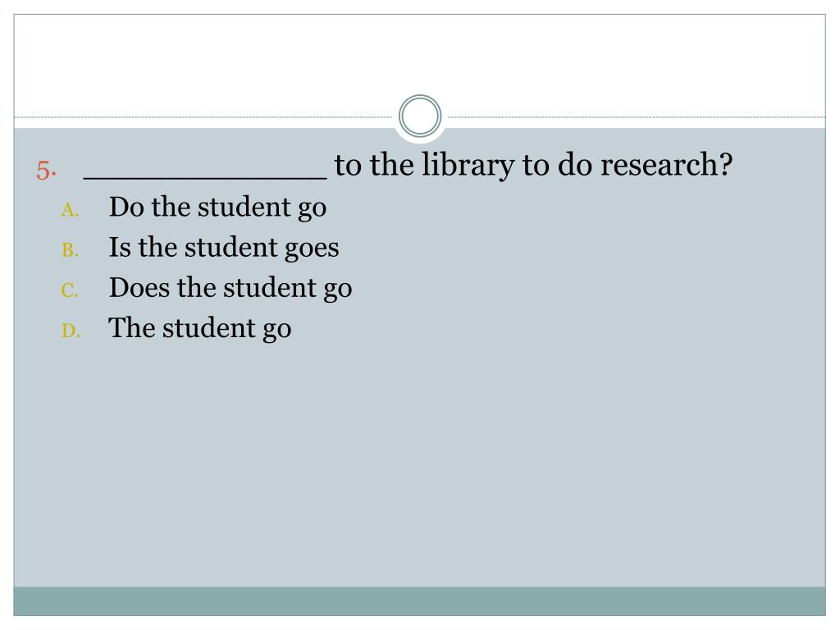Select the yellow letter B label
Viewport: 840px width, 630px height.
click(71, 250)
